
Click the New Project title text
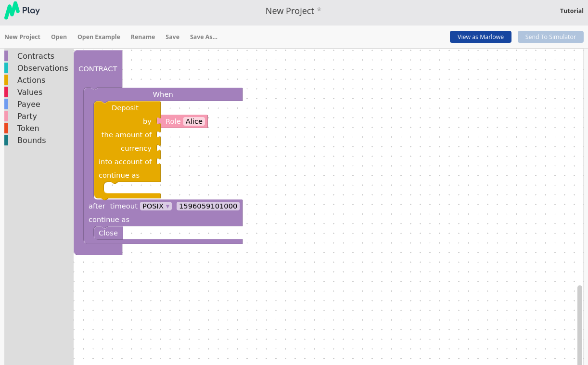coord(290,11)
